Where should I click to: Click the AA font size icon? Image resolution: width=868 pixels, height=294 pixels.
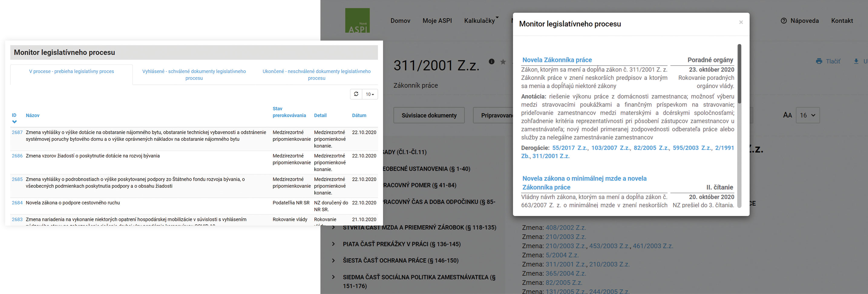click(x=787, y=115)
